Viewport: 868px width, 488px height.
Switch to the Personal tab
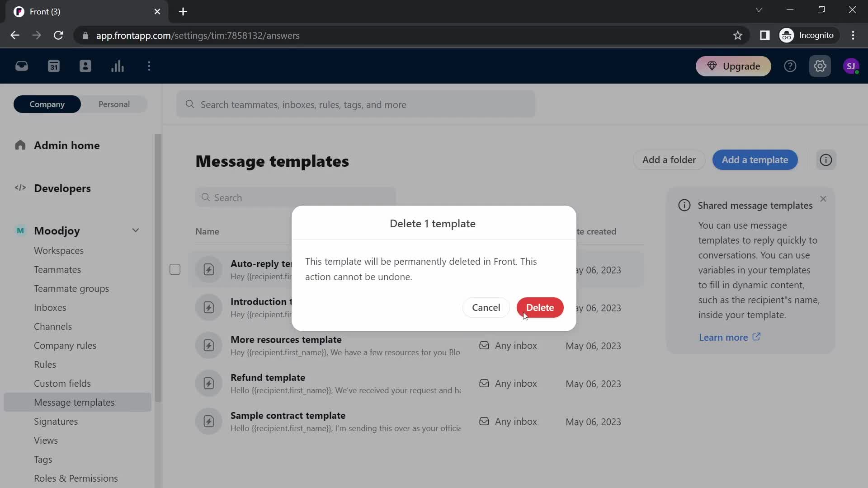[x=114, y=104]
